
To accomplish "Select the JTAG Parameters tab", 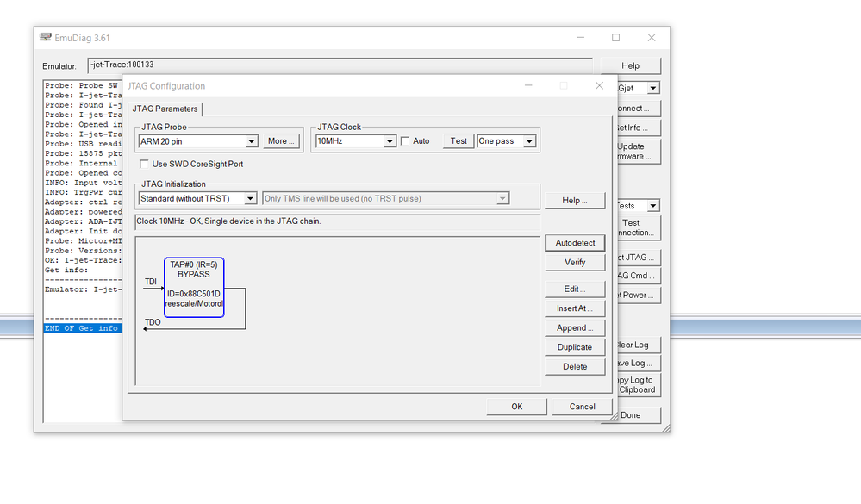I will point(165,109).
